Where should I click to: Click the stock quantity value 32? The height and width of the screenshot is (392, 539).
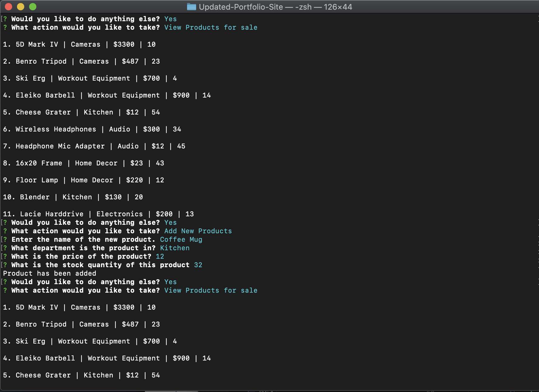tap(198, 265)
